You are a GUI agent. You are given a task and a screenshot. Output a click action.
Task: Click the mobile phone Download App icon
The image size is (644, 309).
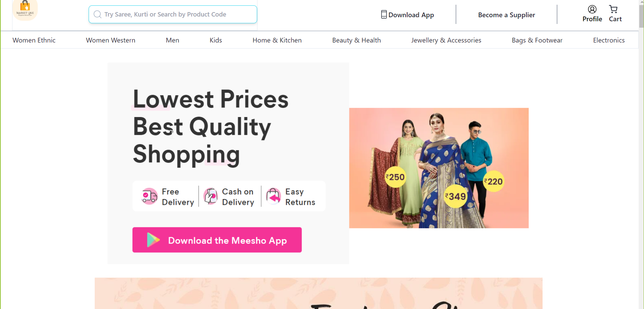[x=384, y=14]
